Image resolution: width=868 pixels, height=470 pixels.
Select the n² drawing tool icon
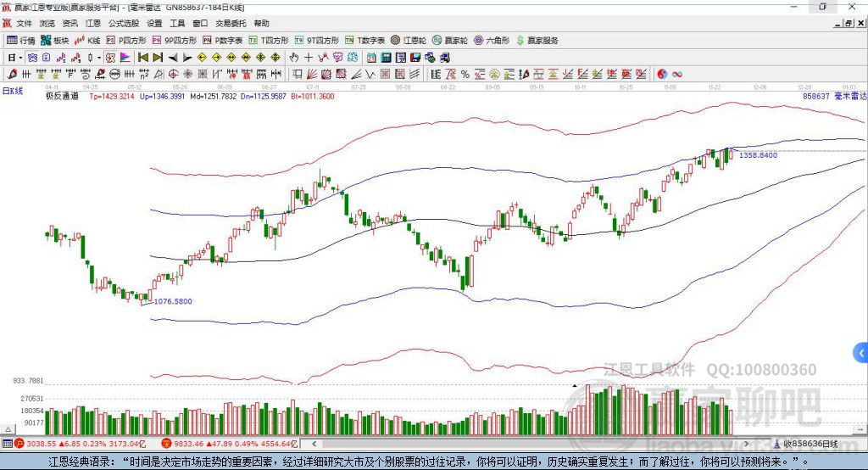[x=144, y=75]
